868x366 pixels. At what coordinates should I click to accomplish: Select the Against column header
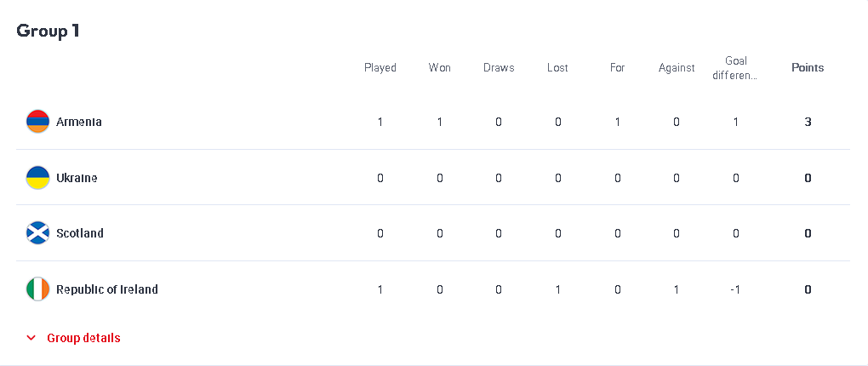click(677, 67)
